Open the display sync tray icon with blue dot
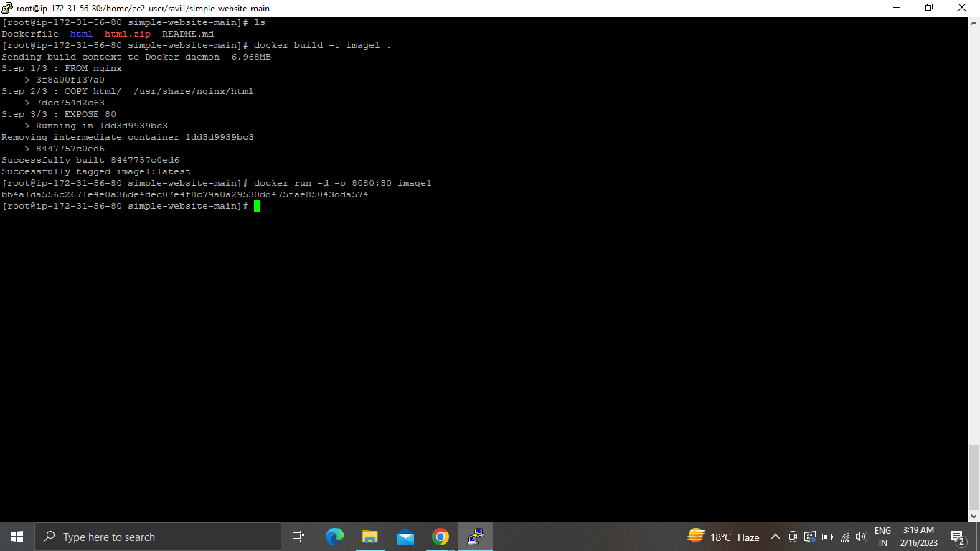 coord(810,537)
